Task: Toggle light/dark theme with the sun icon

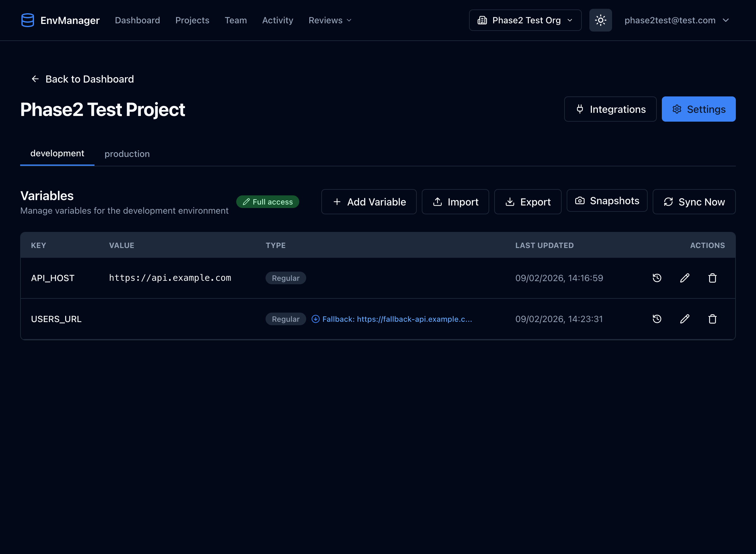Action: [600, 20]
